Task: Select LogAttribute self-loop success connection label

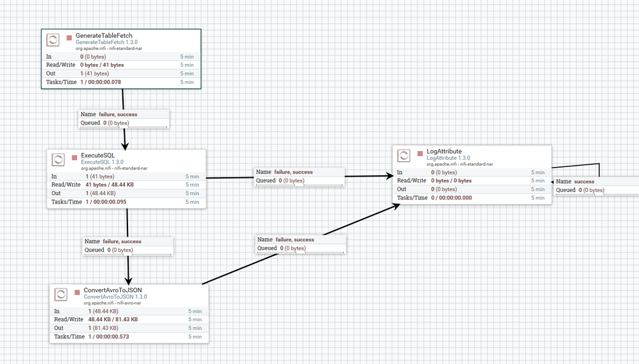Action: coord(596,186)
